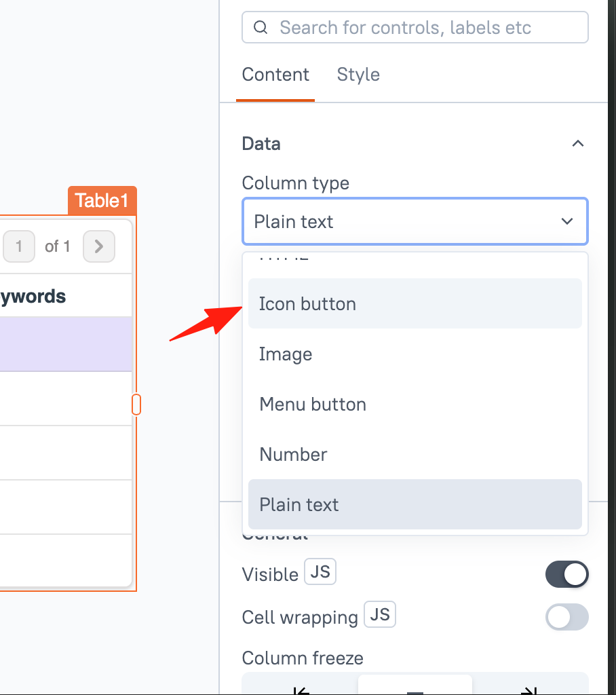Select the Table1 widget label
Image resolution: width=616 pixels, height=695 pixels.
(x=102, y=200)
